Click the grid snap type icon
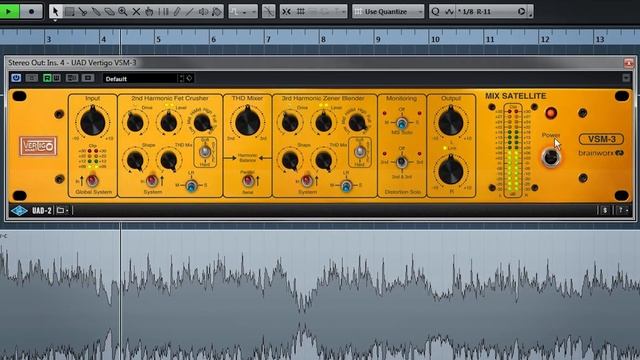Viewport: 640px width, 360px height. click(x=301, y=12)
